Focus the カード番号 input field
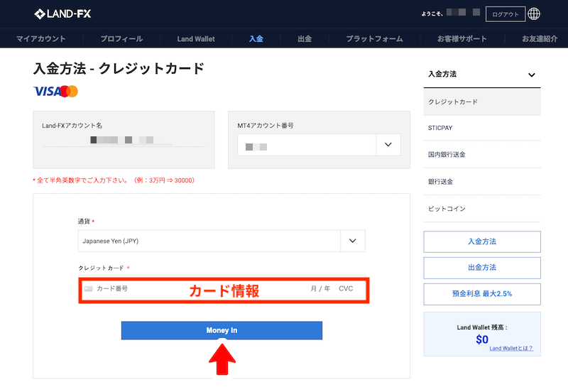The image size is (568, 392). click(x=112, y=289)
